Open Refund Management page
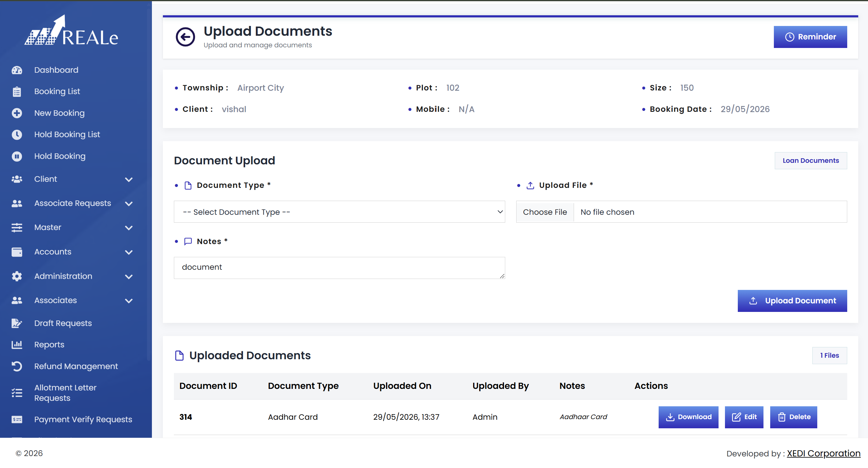This screenshot has width=868, height=468. click(x=76, y=366)
